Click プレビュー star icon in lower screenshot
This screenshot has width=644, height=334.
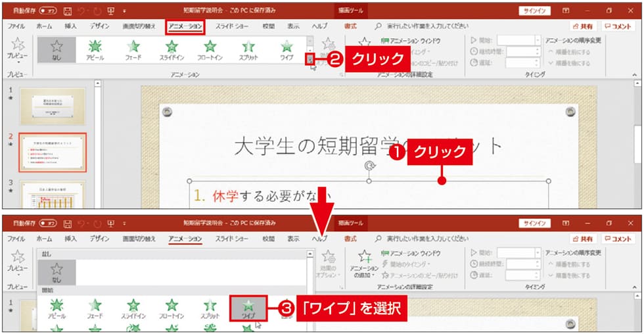[18, 257]
